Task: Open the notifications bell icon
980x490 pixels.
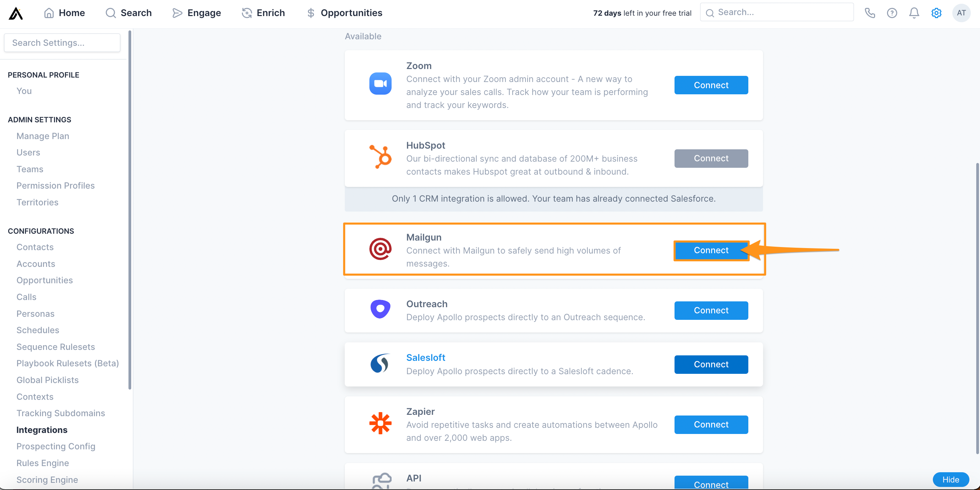Action: pyautogui.click(x=914, y=13)
